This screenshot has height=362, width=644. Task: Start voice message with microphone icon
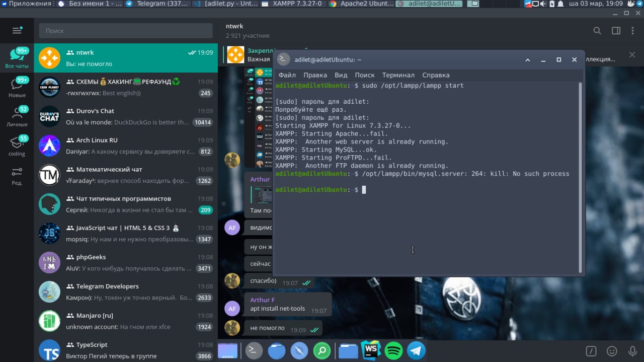pyautogui.click(x=632, y=351)
